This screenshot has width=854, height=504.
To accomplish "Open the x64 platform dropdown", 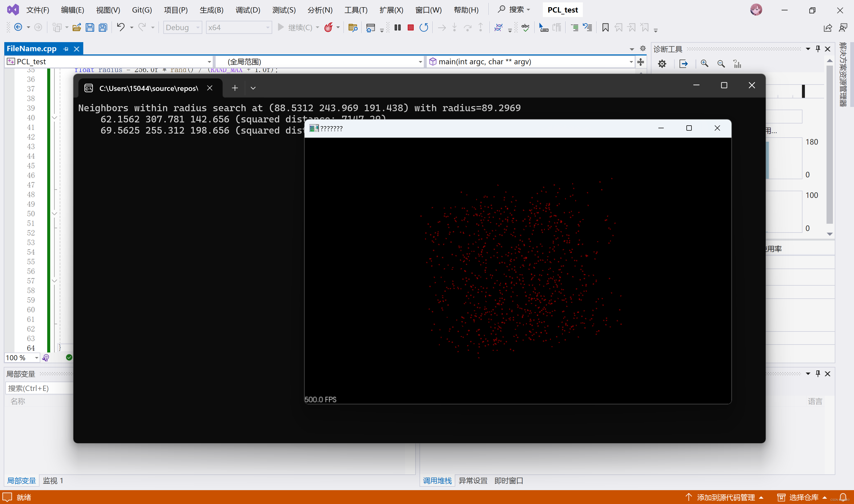I will (x=239, y=27).
